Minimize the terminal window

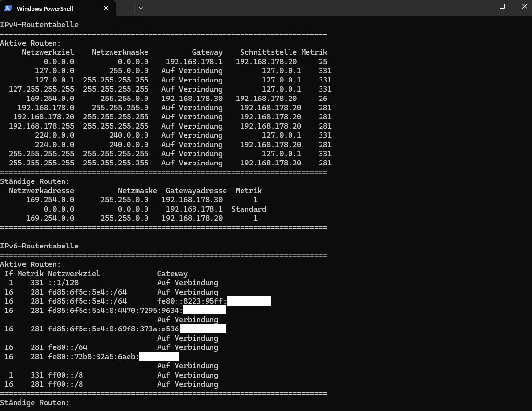tap(480, 6)
